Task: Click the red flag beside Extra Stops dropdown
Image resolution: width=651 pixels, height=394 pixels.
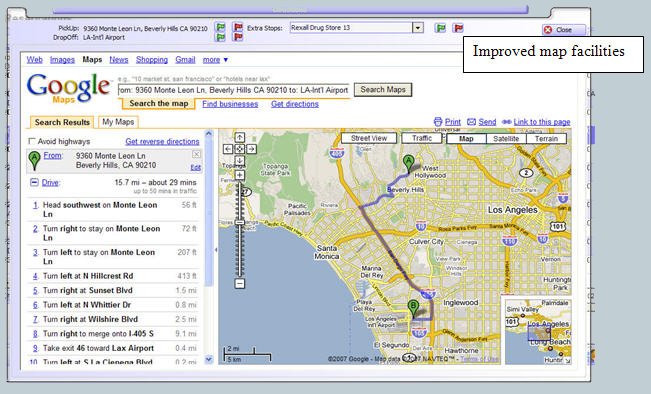Action: pos(458,28)
